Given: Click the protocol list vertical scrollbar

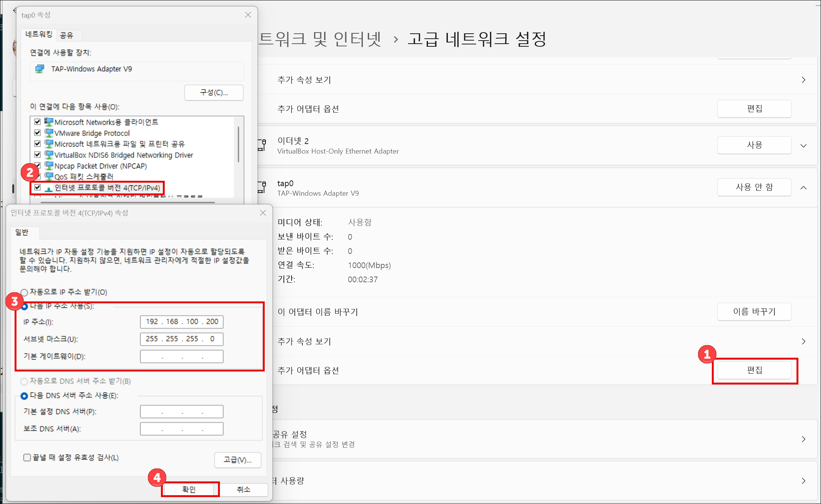Looking at the screenshot, I should click(x=238, y=145).
